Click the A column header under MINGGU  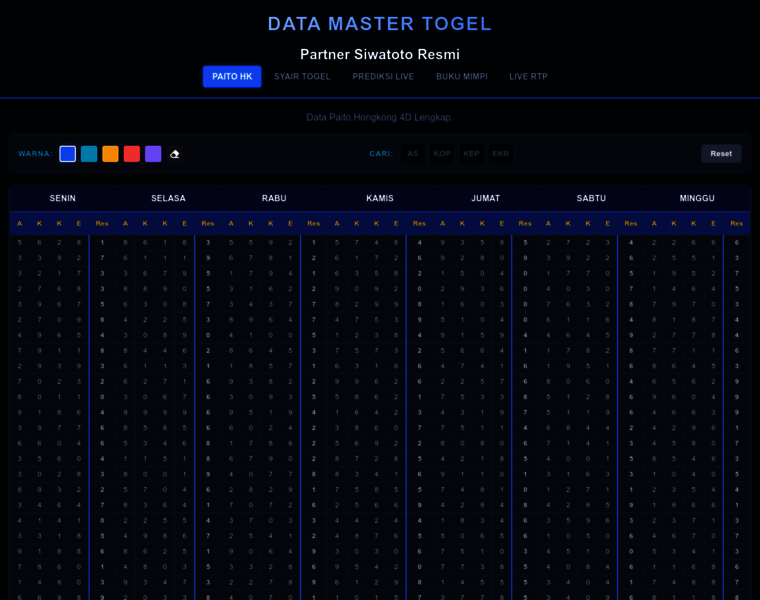[654, 223]
